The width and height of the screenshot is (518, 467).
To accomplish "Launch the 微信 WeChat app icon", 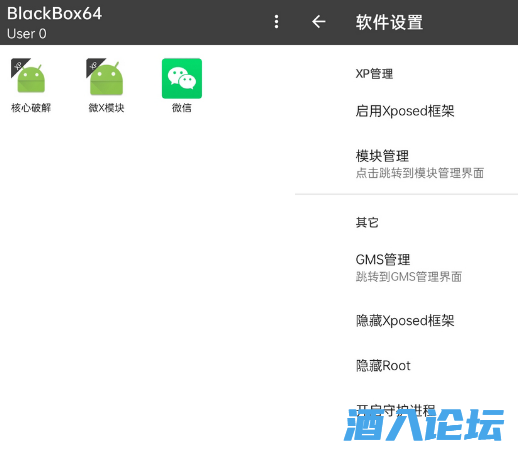I will 182,78.
